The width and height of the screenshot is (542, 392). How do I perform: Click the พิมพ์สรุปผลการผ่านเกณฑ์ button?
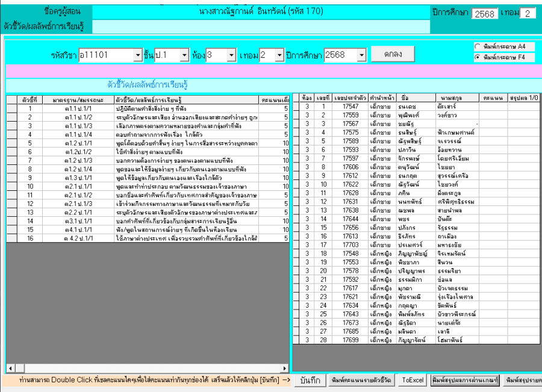[x=465, y=381]
